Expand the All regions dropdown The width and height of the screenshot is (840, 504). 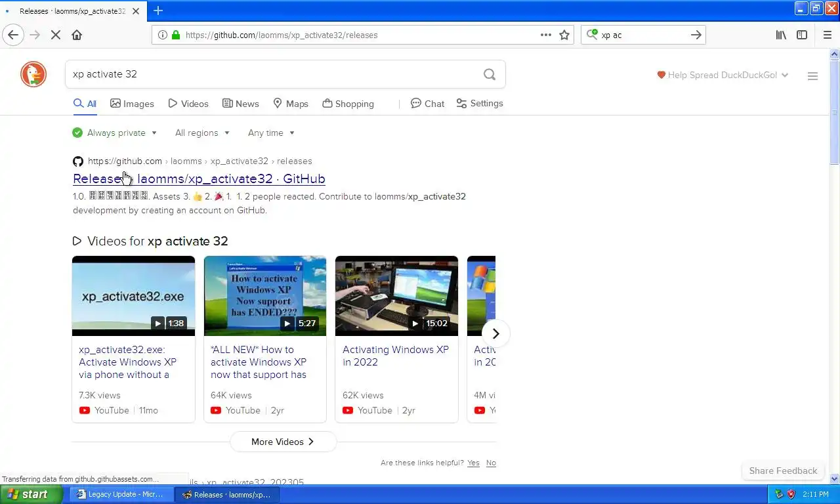pos(202,133)
